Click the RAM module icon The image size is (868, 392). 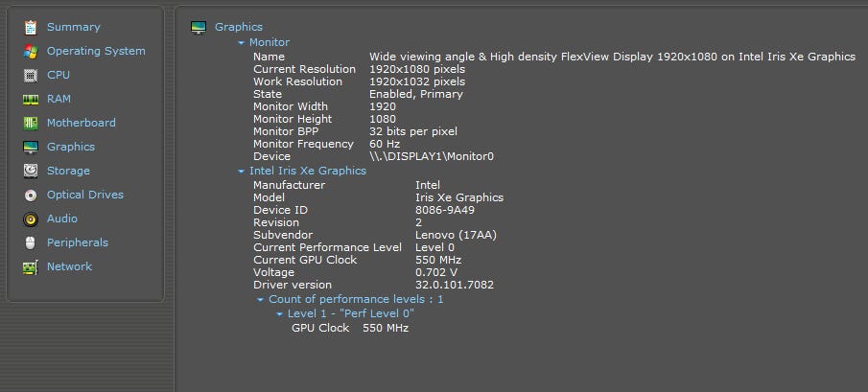(31, 100)
